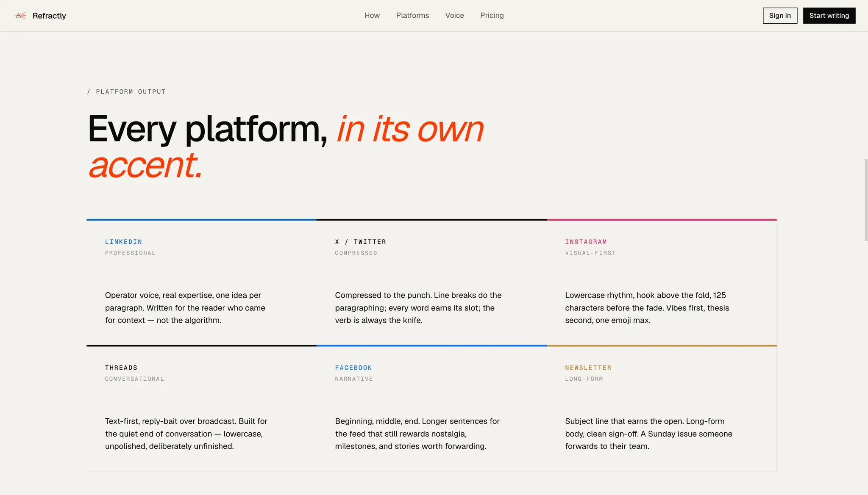Click the Sign in button
This screenshot has width=868, height=495.
point(780,16)
